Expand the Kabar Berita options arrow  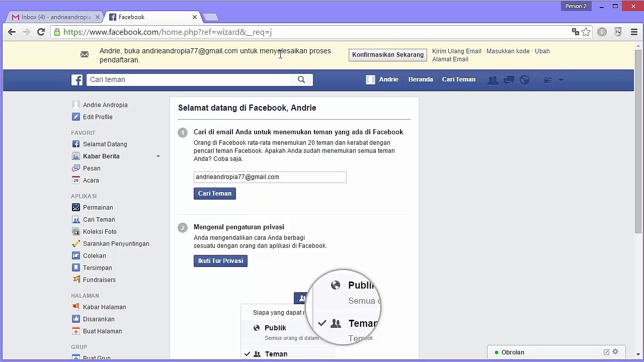click(158, 156)
